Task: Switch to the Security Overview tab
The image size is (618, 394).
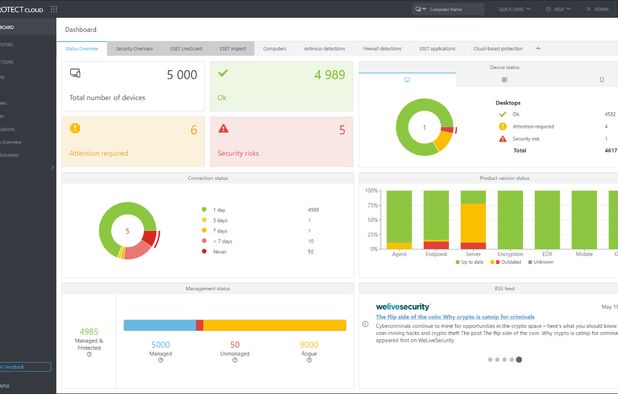Action: [x=134, y=49]
